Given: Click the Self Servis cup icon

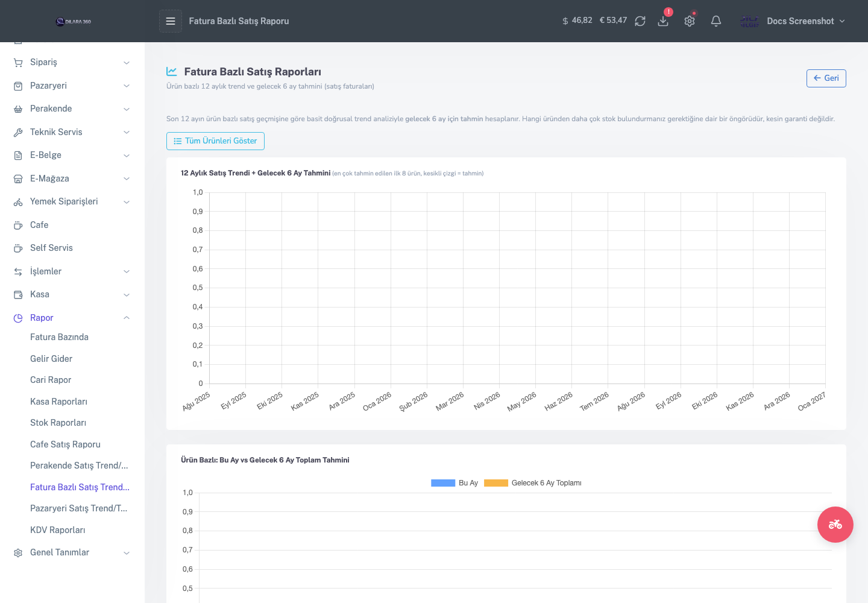Looking at the screenshot, I should [x=18, y=248].
